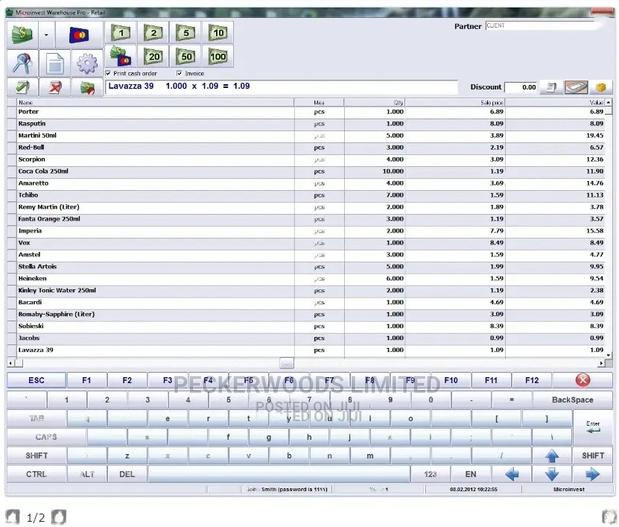Click the left arrow key
This screenshot has height=527, width=619.
pyautogui.click(x=512, y=474)
